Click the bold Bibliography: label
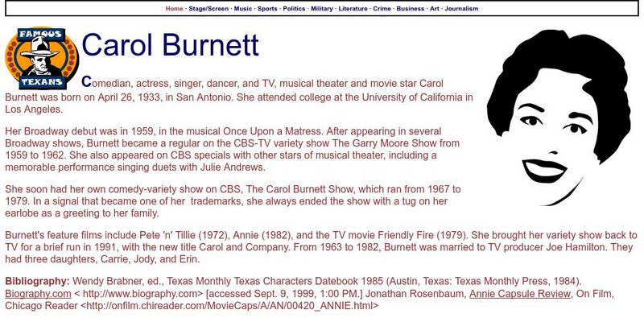This screenshot has height=318, width=644. tap(37, 282)
